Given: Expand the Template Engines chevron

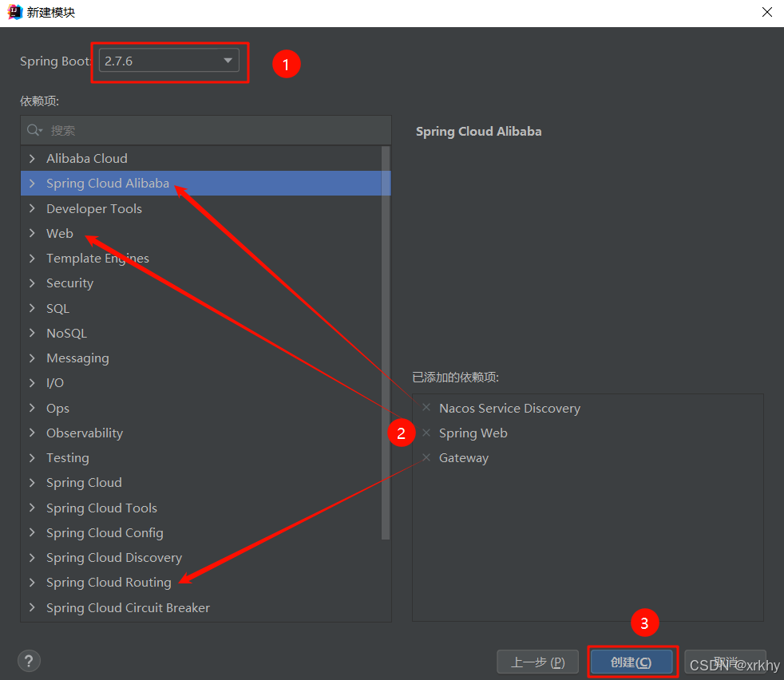Looking at the screenshot, I should point(32,259).
